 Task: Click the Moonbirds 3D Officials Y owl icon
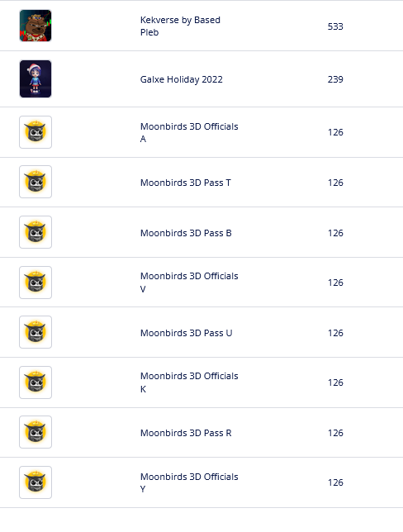click(36, 482)
